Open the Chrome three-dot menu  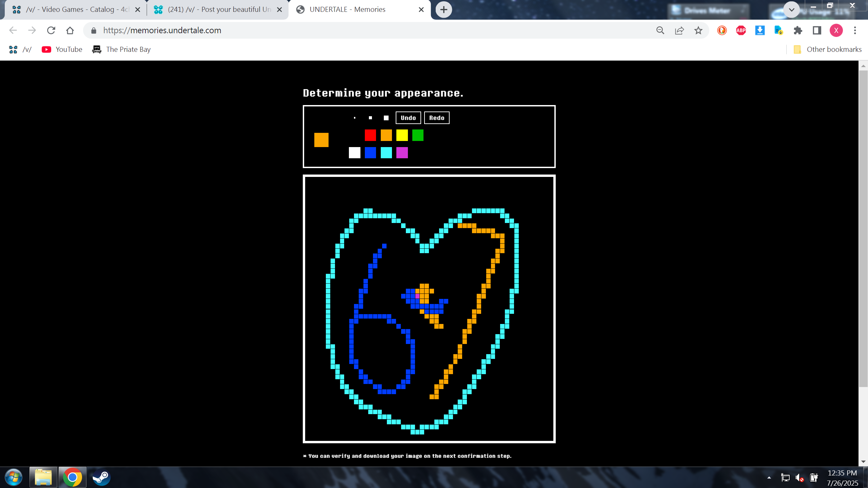coord(855,30)
